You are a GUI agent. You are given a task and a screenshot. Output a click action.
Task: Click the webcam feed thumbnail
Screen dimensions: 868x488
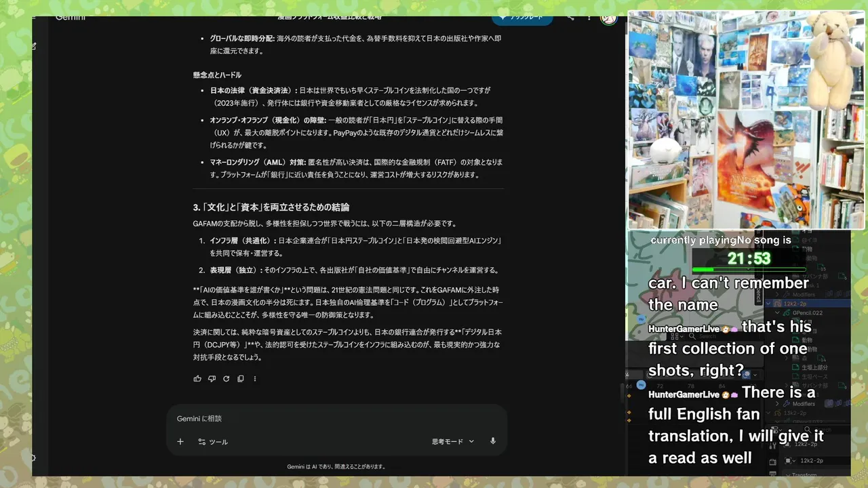point(746,121)
